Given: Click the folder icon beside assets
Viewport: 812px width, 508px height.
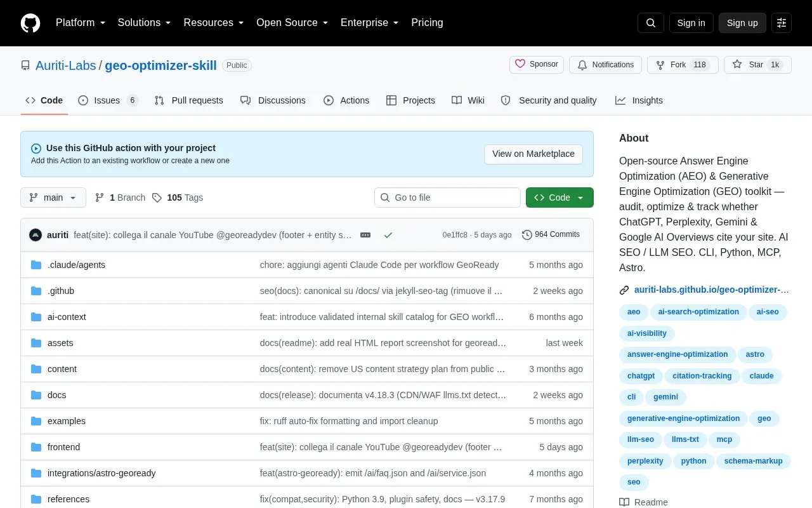Looking at the screenshot, I should click(x=36, y=343).
